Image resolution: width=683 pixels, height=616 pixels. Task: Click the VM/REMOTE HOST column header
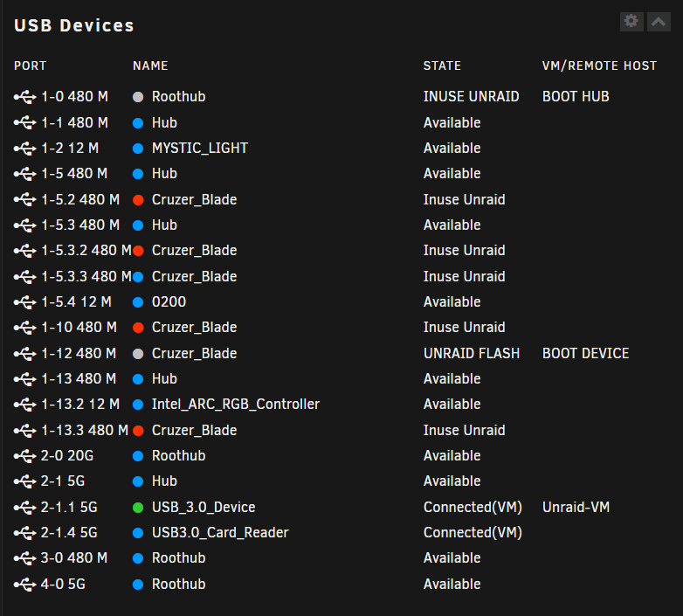(x=599, y=66)
